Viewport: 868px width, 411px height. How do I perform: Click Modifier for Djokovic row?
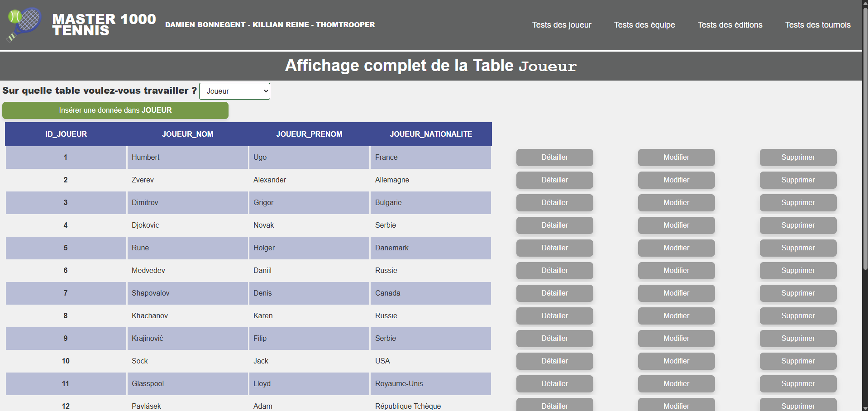coord(677,225)
